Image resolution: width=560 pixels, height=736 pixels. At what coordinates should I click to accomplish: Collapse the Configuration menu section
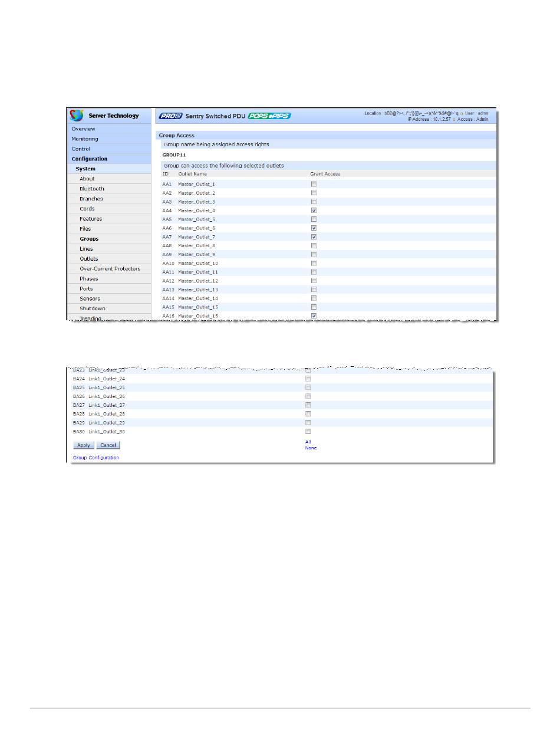pyautogui.click(x=90, y=159)
